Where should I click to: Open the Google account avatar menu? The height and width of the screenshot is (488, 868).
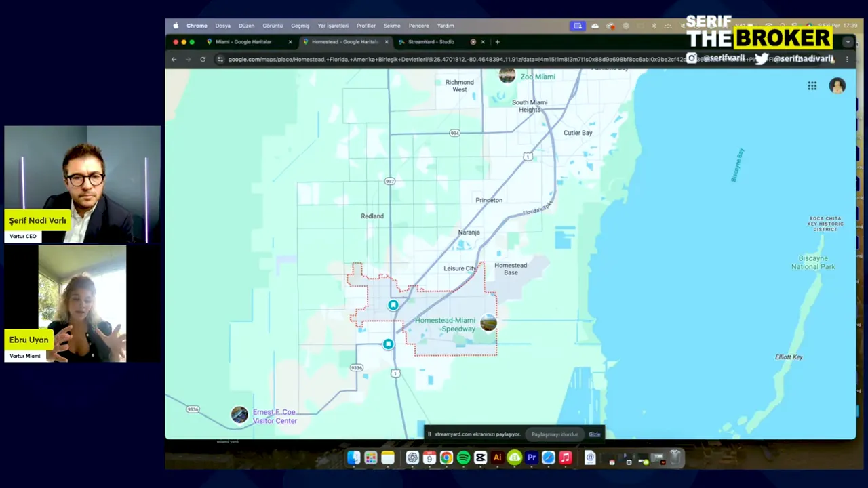pos(837,85)
